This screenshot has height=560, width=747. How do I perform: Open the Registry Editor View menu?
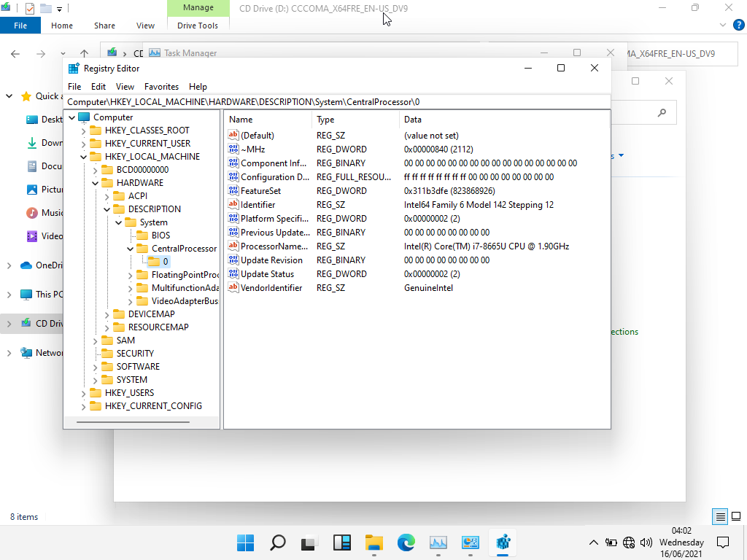tap(125, 87)
